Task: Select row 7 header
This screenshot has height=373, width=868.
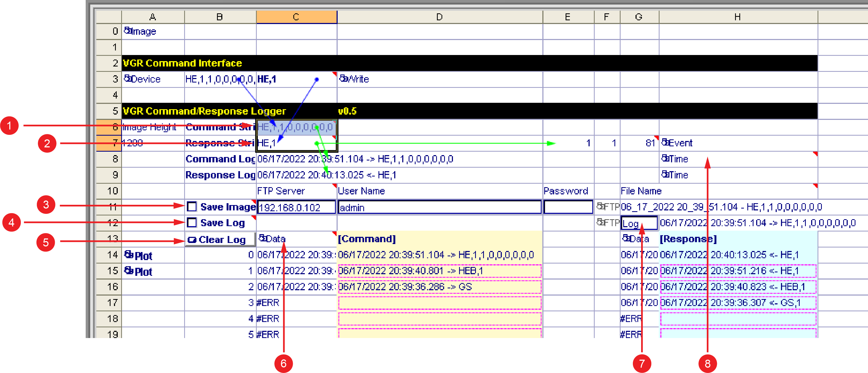Action: click(108, 143)
